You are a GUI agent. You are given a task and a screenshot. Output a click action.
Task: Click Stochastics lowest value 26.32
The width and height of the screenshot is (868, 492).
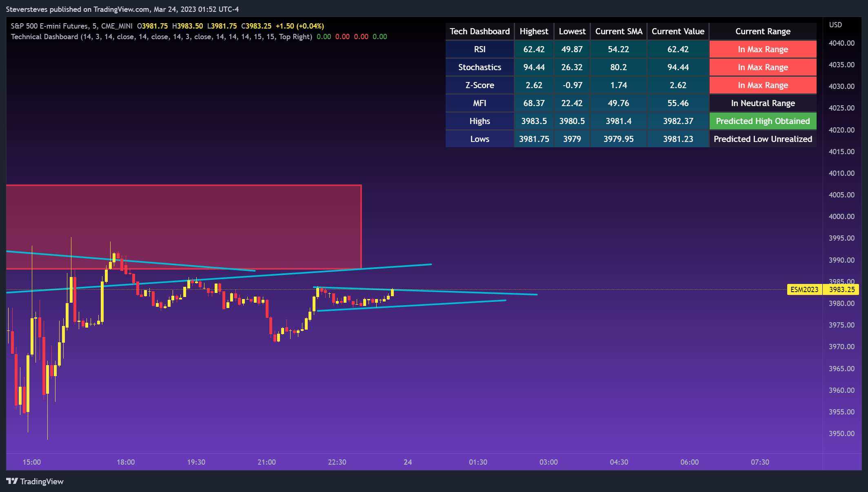click(572, 67)
